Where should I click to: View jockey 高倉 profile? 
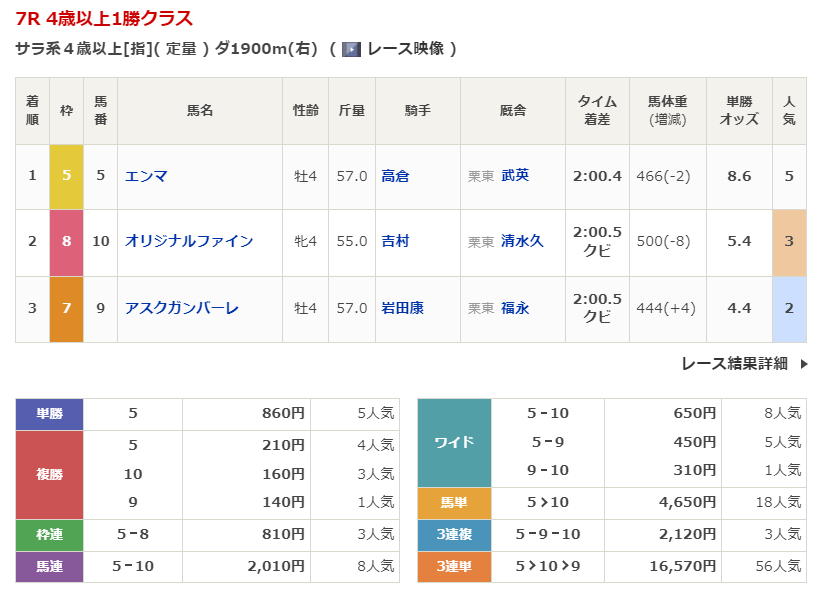tap(395, 176)
